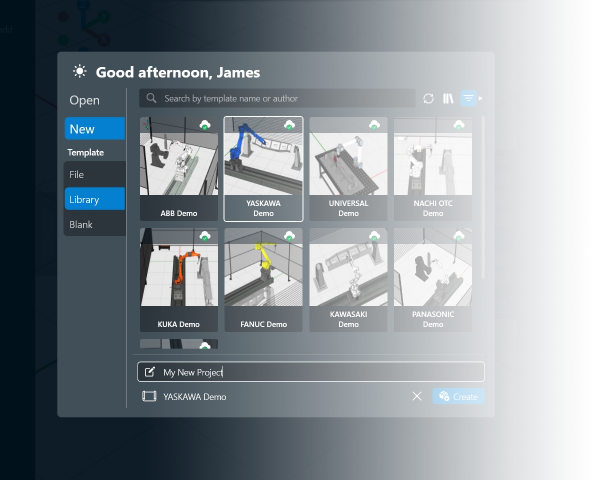This screenshot has height=480, width=600.
Task: Click the refresh templates icon
Action: pos(428,99)
